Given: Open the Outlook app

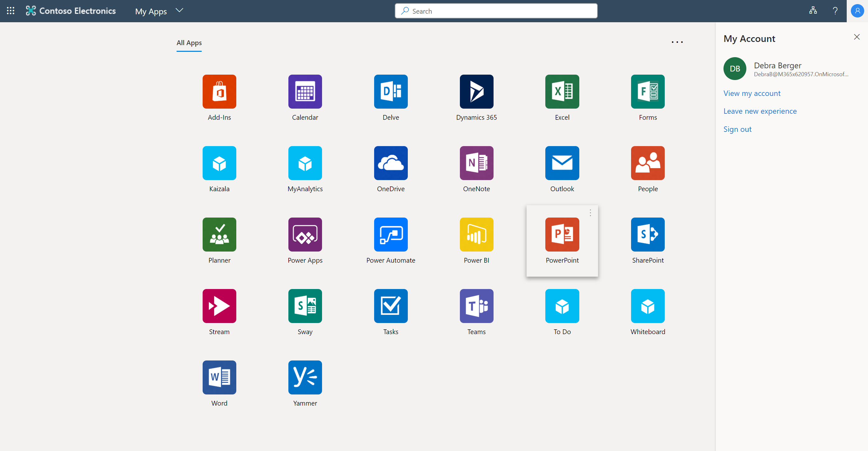Looking at the screenshot, I should coord(562,163).
